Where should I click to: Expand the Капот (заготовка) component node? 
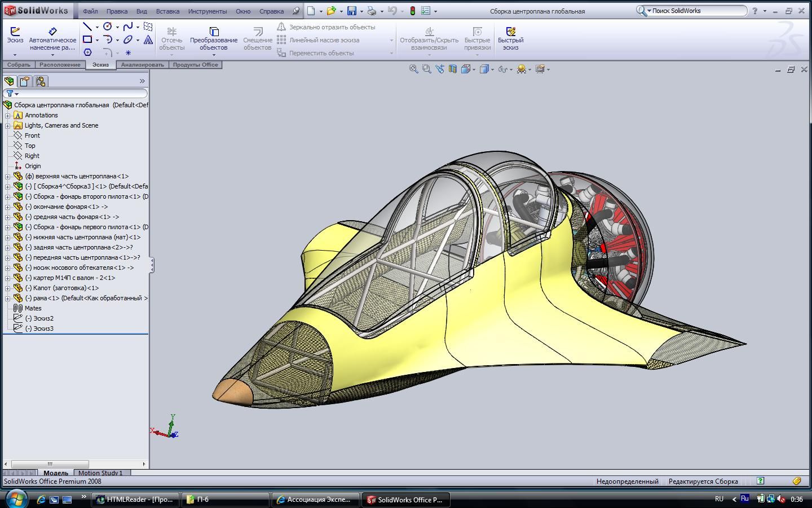point(8,288)
